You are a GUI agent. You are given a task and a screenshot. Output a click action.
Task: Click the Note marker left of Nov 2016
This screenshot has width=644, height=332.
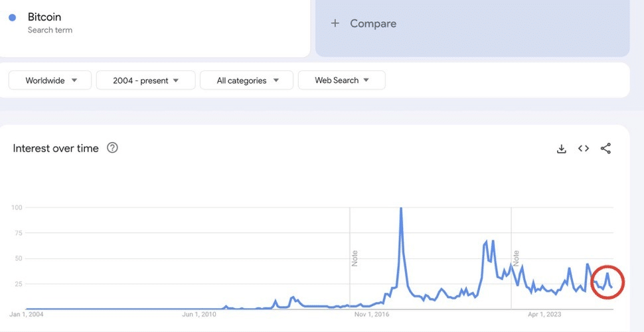point(355,258)
